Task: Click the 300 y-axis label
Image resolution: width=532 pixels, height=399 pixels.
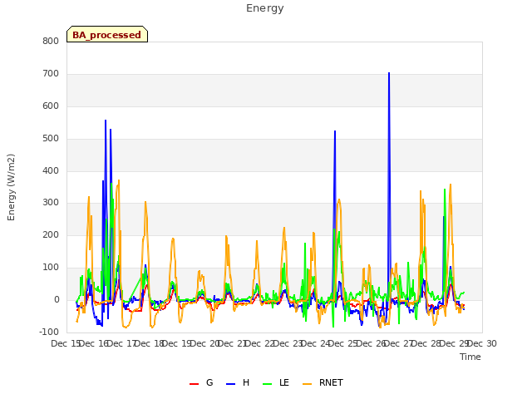Action: pos(51,203)
